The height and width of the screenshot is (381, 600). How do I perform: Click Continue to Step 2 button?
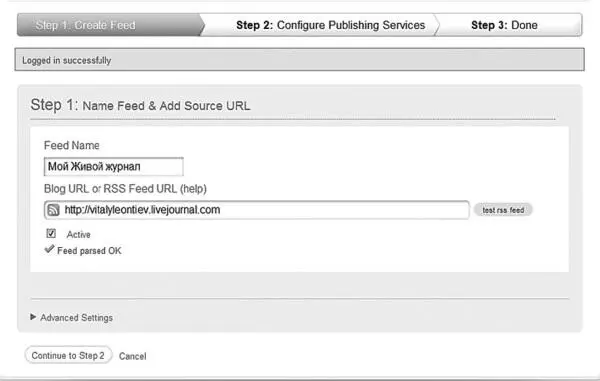[68, 355]
